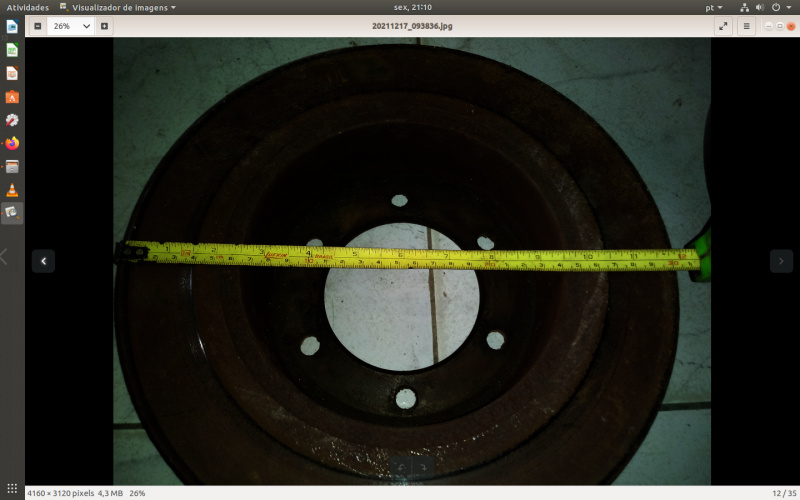This screenshot has height=500, width=800.
Task: Enter fullscreen with the arrows button
Action: [x=723, y=26]
